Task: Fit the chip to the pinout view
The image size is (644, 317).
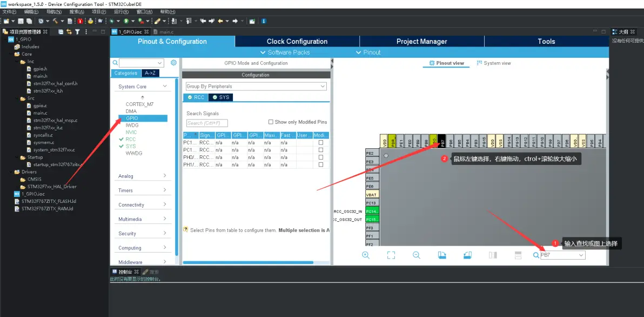Action: click(x=391, y=255)
